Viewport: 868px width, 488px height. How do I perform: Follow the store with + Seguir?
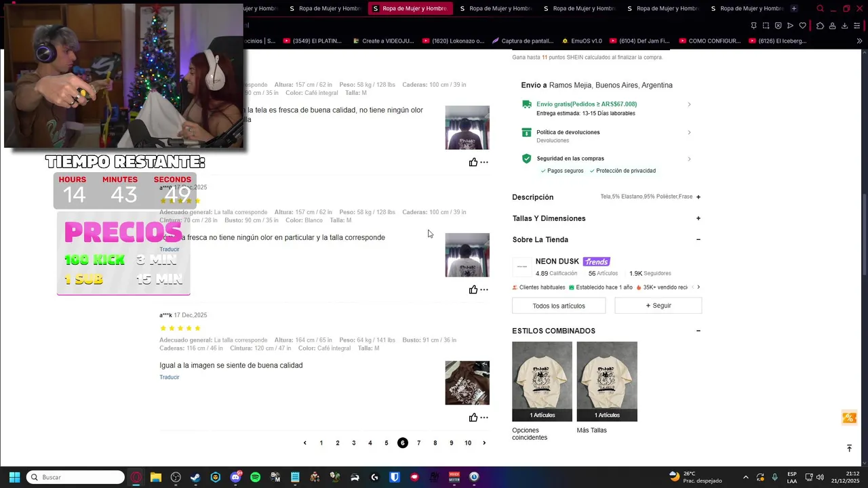(x=658, y=306)
